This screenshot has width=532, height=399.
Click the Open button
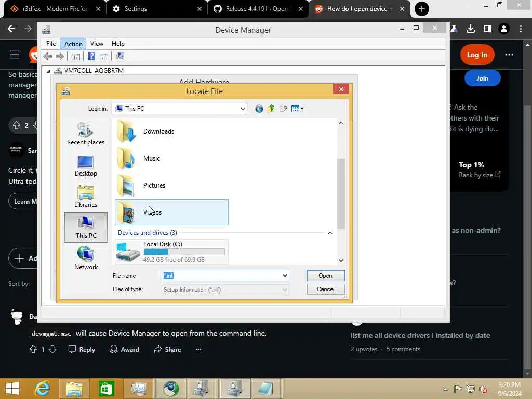325,276
